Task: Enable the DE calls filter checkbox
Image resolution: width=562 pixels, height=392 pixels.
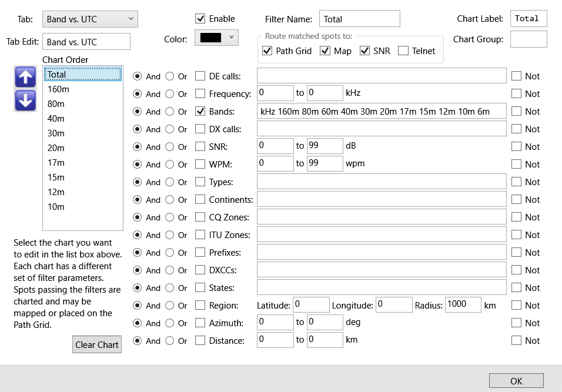Action: click(200, 76)
